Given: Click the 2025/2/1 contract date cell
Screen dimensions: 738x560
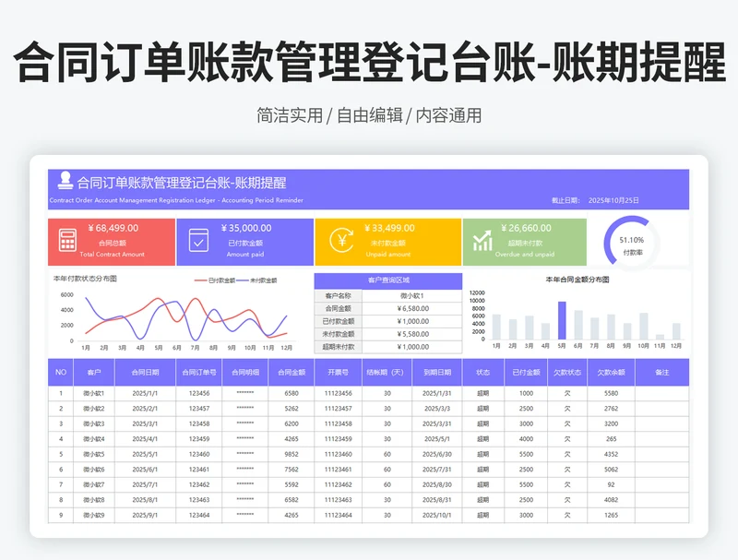Looking at the screenshot, I should pyautogui.click(x=145, y=409).
